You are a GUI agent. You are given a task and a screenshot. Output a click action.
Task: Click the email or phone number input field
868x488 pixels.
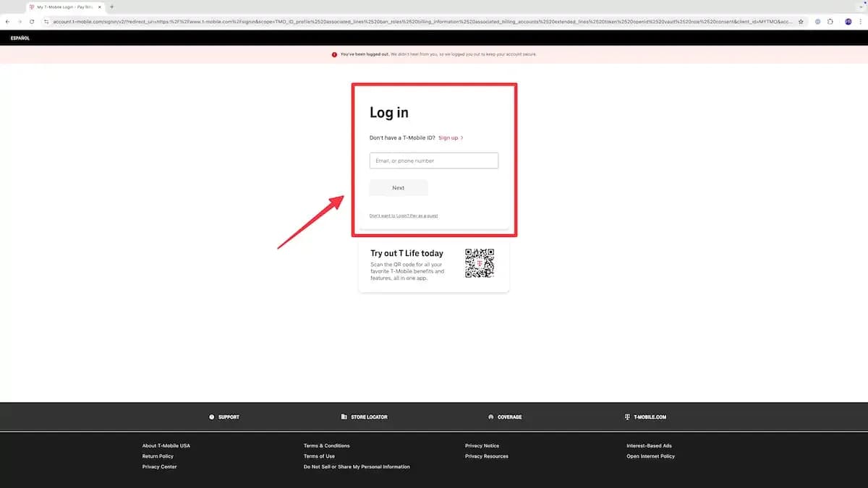click(x=433, y=160)
